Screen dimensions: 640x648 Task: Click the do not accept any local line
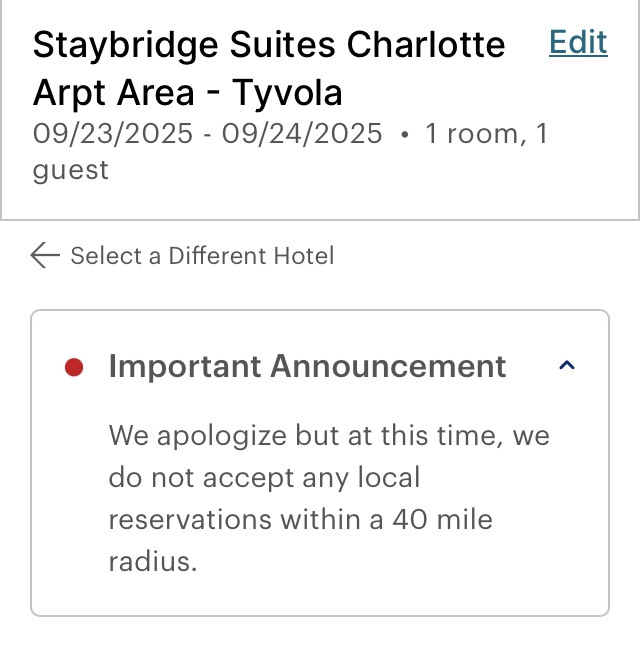click(x=264, y=478)
